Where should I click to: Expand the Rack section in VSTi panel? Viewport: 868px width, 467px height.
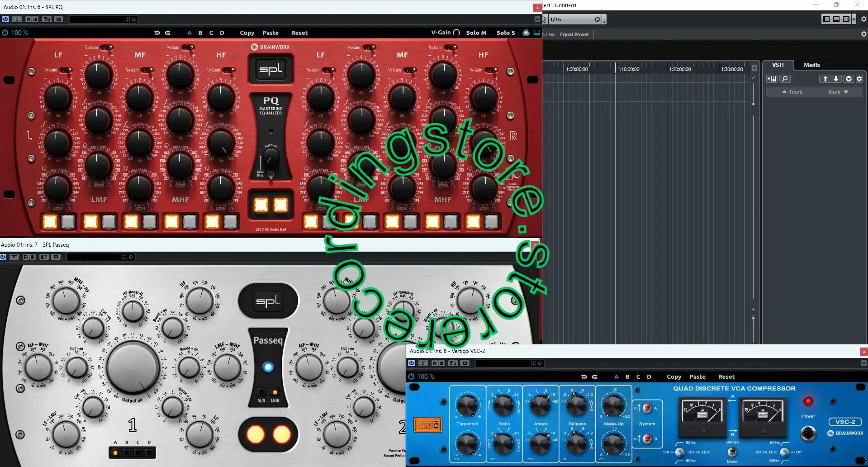(838, 92)
